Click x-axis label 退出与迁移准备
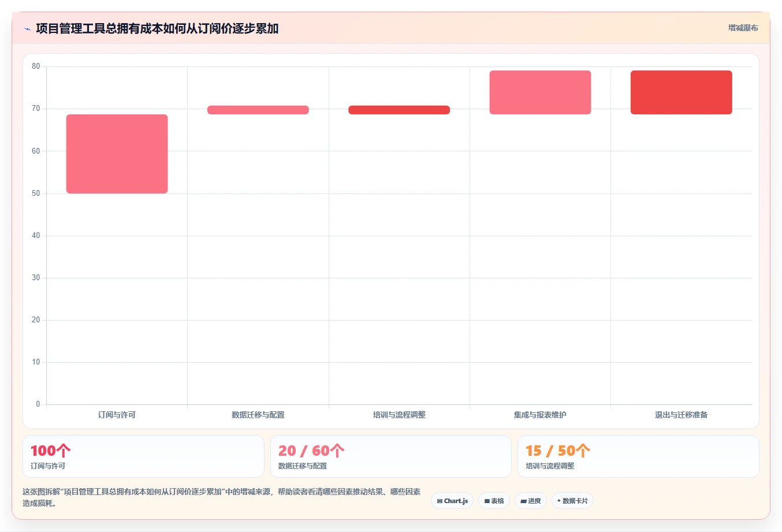 pyautogui.click(x=682, y=415)
